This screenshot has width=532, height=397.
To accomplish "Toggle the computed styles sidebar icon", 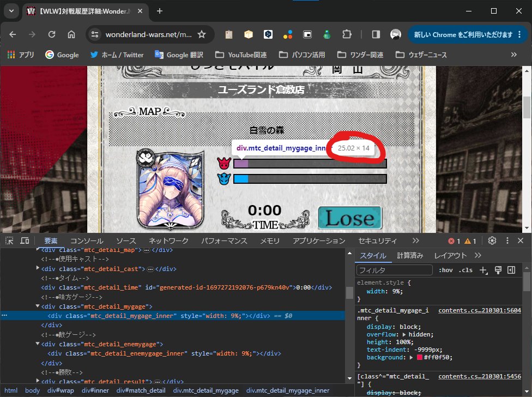I will point(511,270).
